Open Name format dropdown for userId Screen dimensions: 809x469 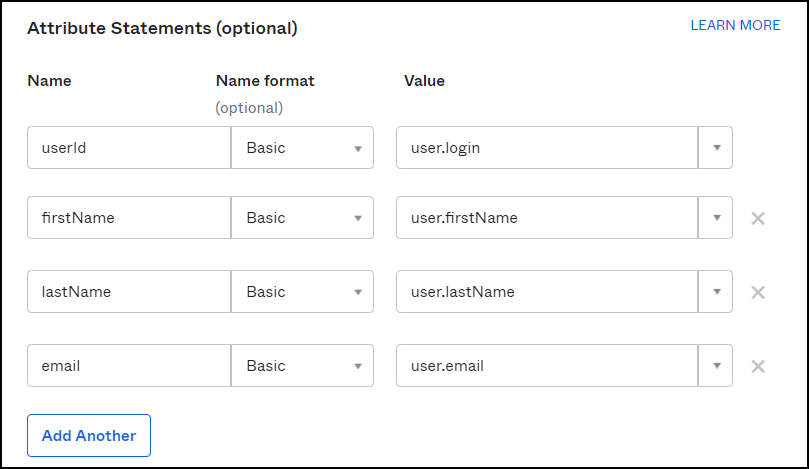[302, 148]
